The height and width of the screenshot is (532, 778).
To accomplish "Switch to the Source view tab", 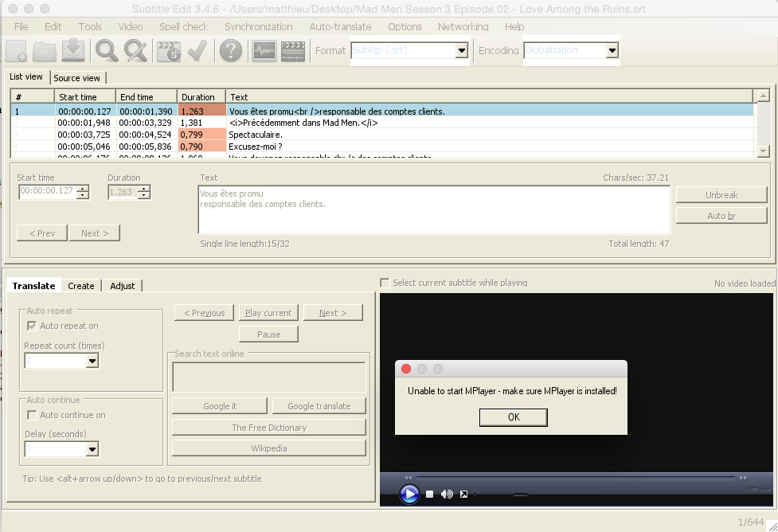I will [x=78, y=77].
